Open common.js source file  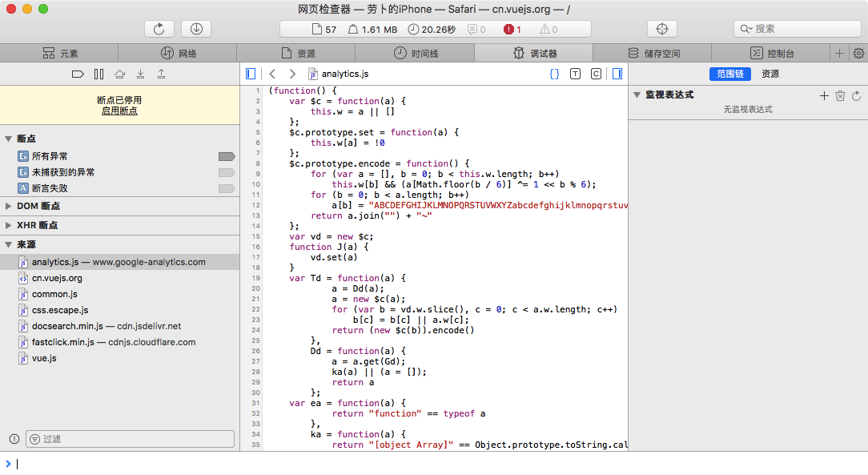[119, 295]
